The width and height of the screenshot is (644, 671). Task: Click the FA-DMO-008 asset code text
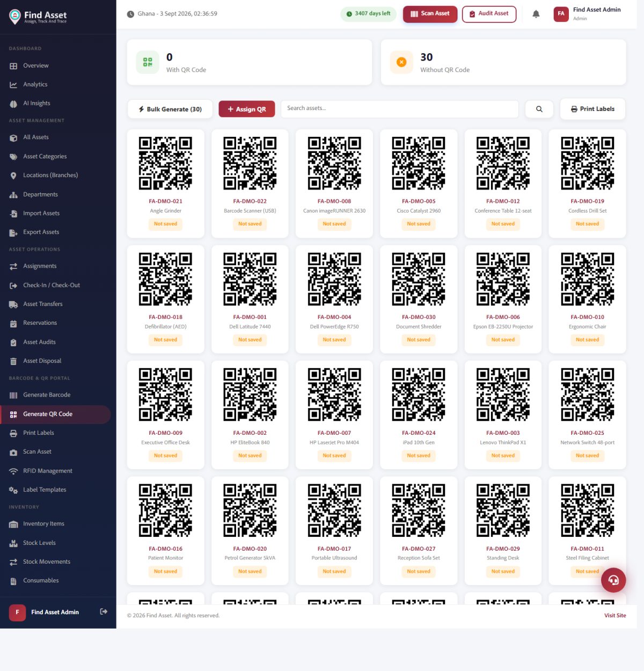334,202
